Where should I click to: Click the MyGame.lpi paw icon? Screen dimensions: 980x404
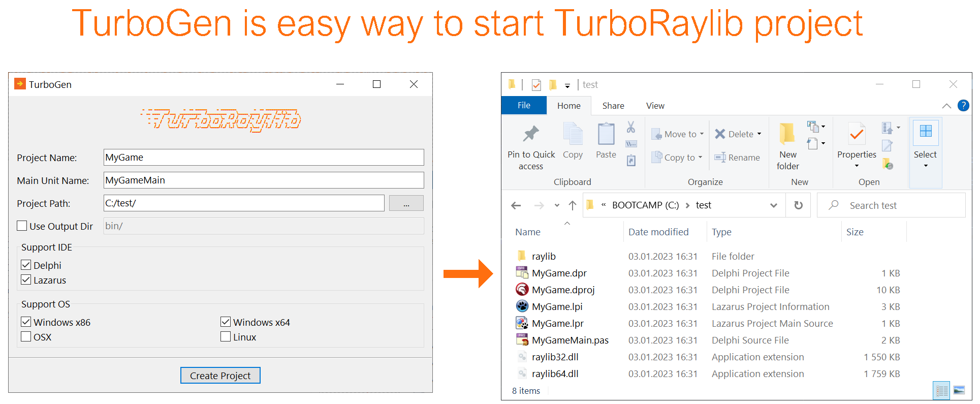click(522, 306)
